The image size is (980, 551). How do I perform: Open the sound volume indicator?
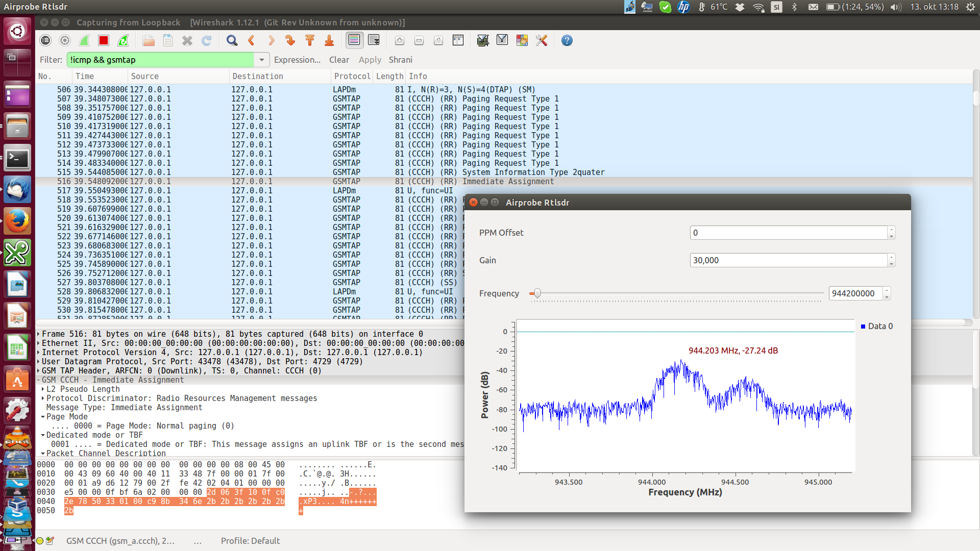point(896,7)
